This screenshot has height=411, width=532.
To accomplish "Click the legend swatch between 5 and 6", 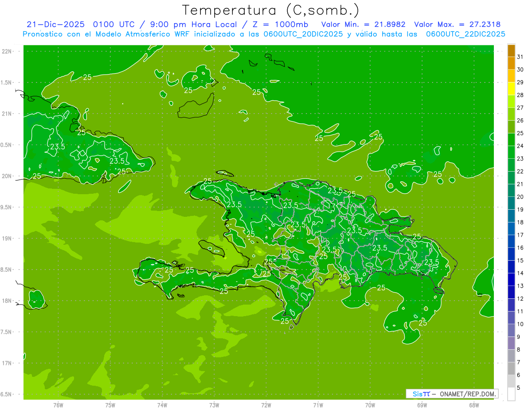I will [x=511, y=381].
